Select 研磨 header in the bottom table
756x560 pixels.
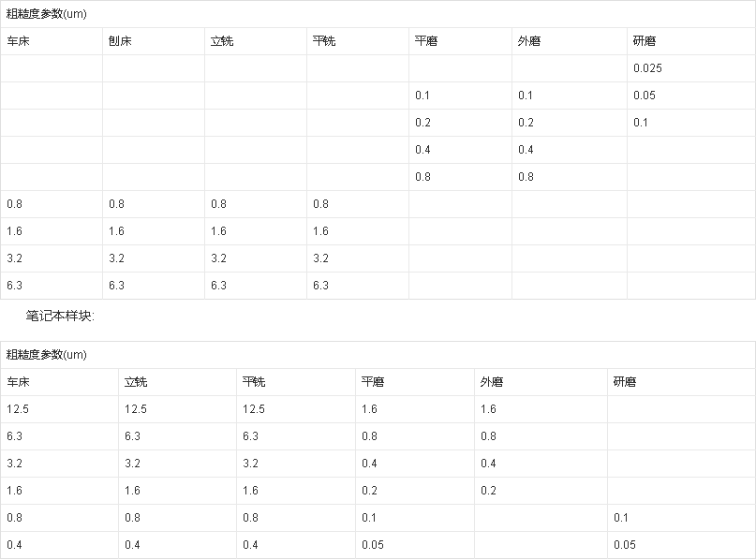625,382
